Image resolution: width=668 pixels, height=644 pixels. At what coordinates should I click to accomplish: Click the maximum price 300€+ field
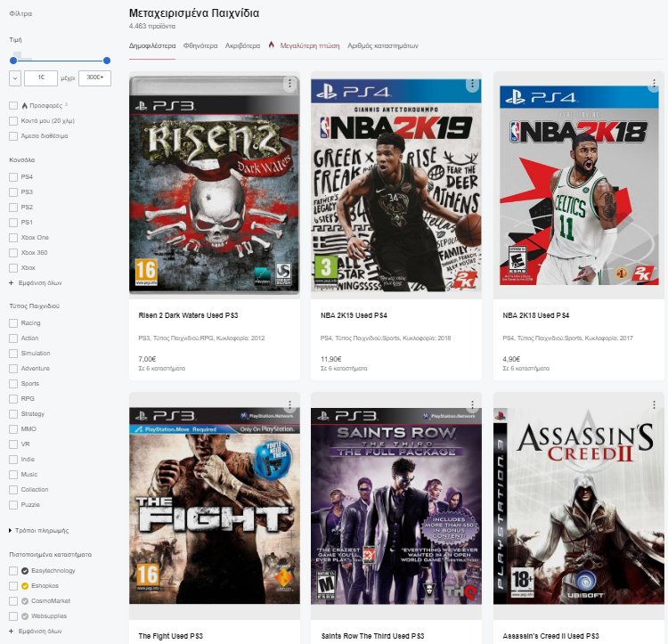(x=95, y=78)
